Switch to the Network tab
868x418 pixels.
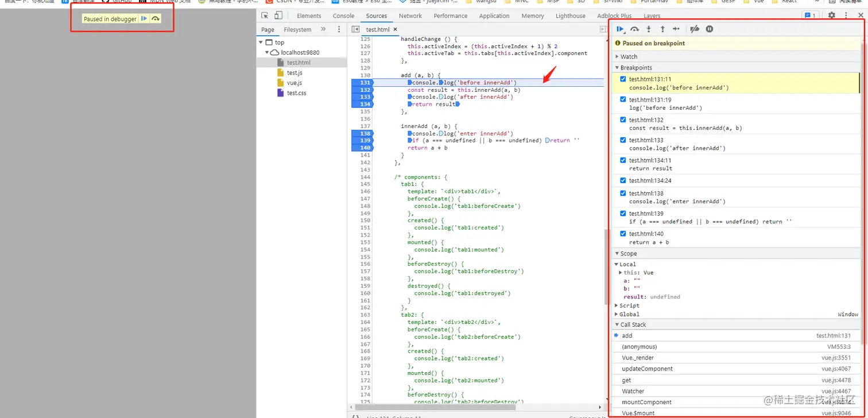pos(410,16)
